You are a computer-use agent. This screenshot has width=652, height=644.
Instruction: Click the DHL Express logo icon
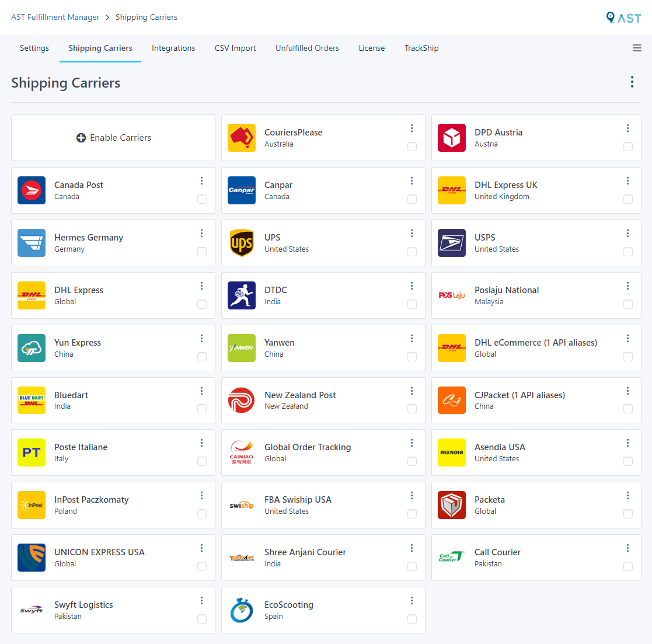pos(31,295)
